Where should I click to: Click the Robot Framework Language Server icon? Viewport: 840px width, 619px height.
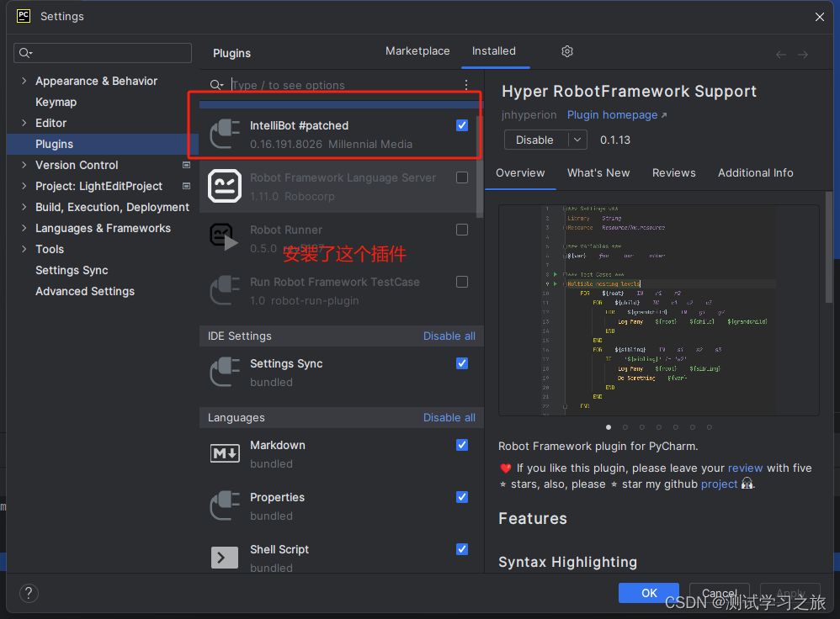click(x=224, y=185)
